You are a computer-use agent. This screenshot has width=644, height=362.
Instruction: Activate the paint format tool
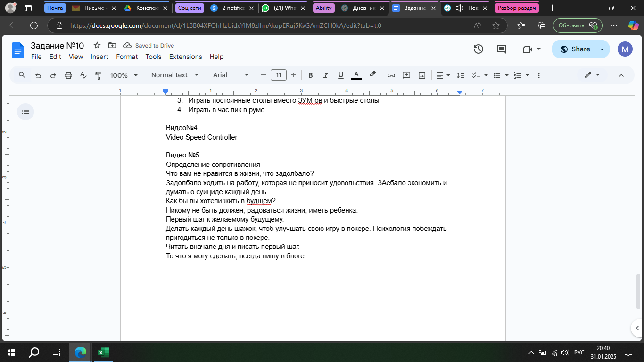tap(99, 75)
